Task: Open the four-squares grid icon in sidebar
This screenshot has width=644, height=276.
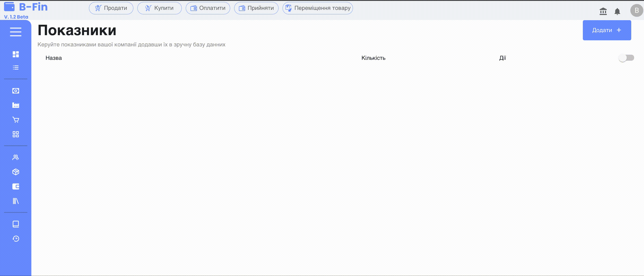Action: 16,134
